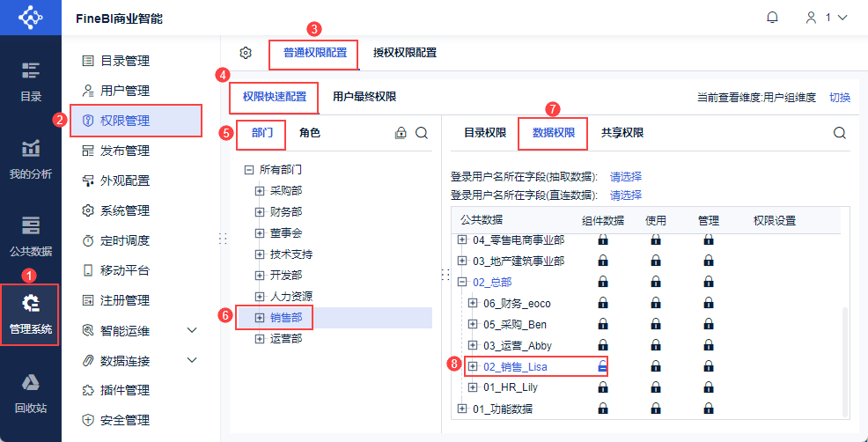Click search icon in data permission panel
The image size is (868, 442).
pyautogui.click(x=840, y=133)
